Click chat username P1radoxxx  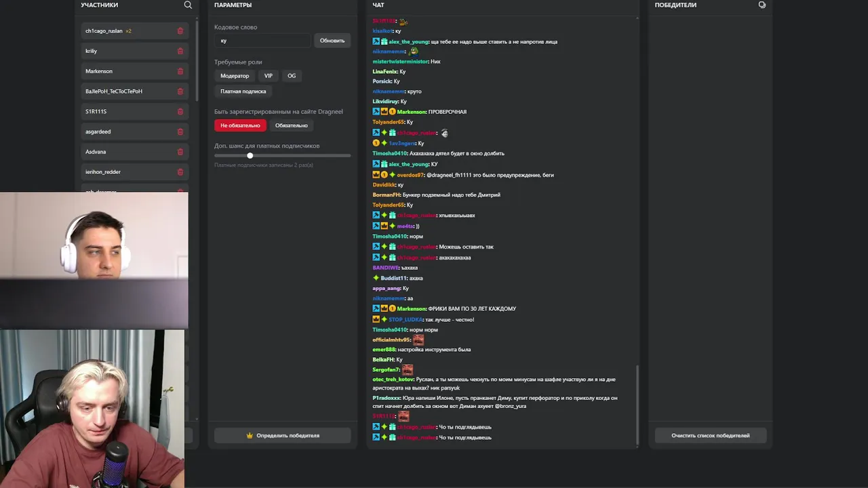387,398
